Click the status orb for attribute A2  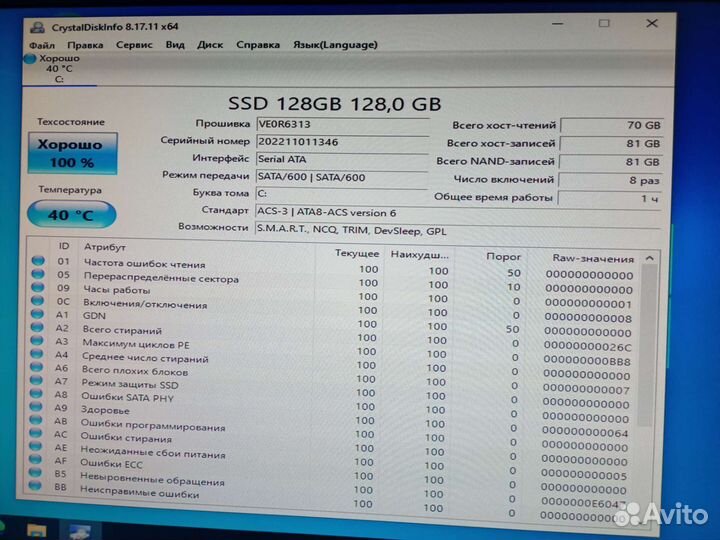tap(37, 327)
